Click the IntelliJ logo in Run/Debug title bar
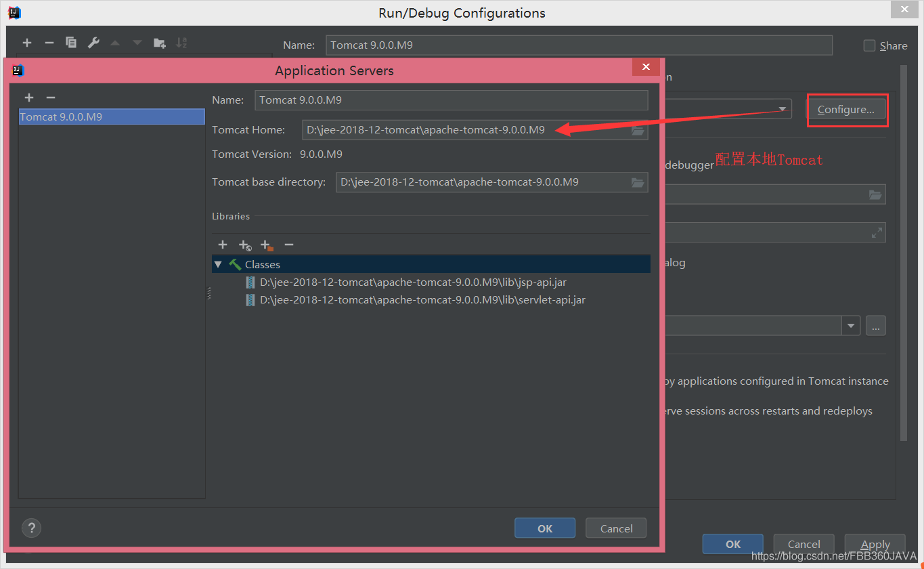The width and height of the screenshot is (924, 569). tap(14, 12)
